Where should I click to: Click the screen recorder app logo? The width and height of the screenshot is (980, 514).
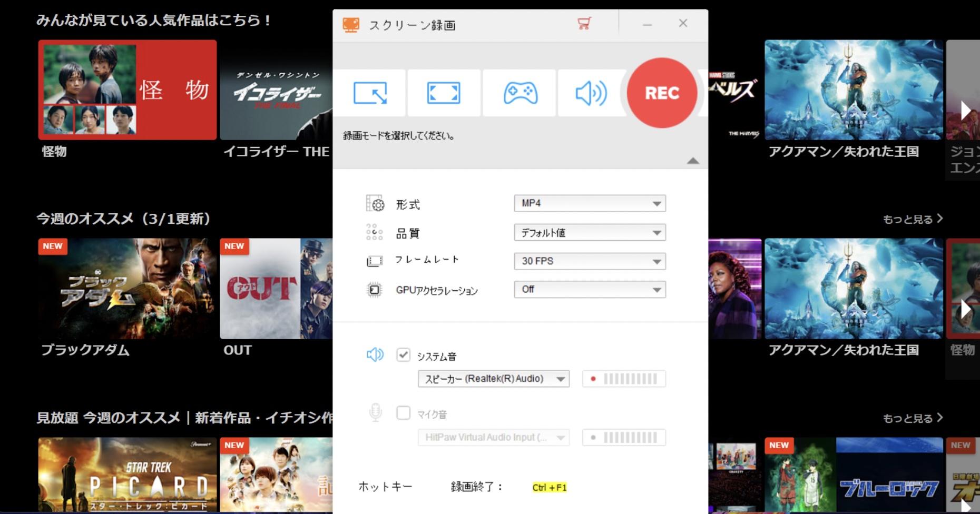(x=351, y=24)
